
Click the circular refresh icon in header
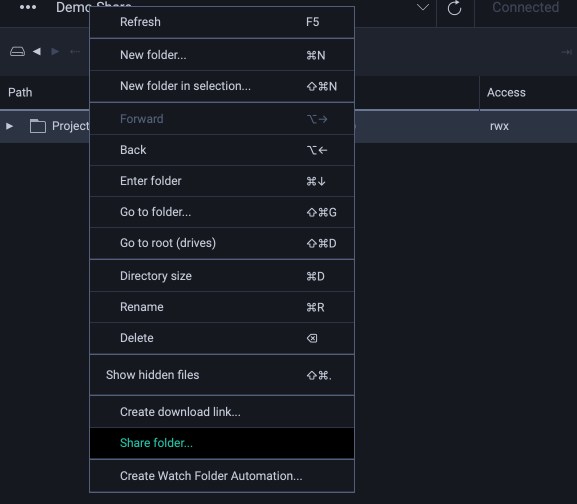click(455, 8)
